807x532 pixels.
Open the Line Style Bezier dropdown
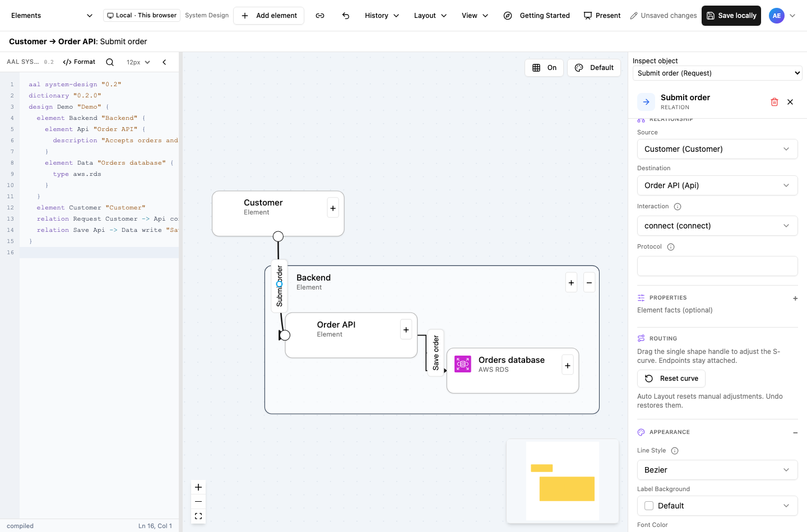point(717,470)
